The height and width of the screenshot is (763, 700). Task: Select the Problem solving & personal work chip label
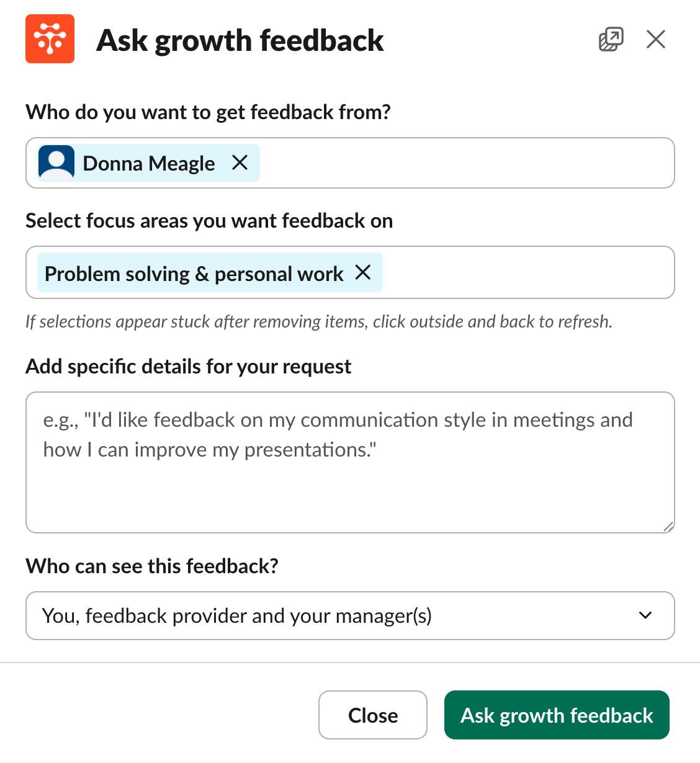click(x=194, y=274)
